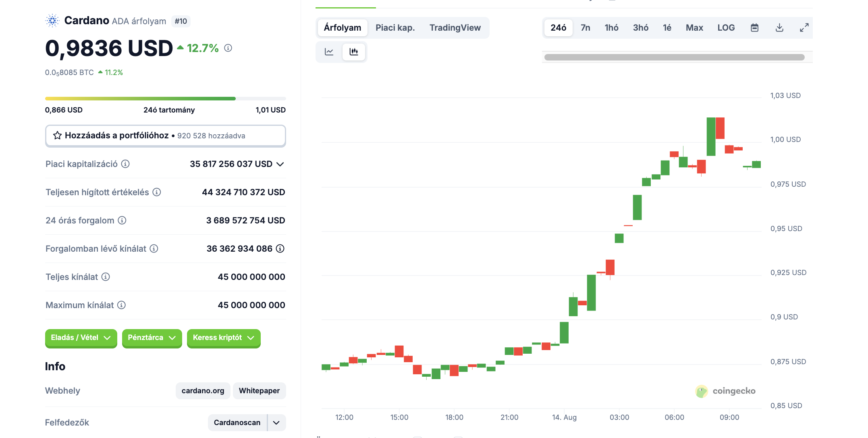Viewport: 868px width, 438px height.
Task: Download the chart data
Action: point(779,27)
